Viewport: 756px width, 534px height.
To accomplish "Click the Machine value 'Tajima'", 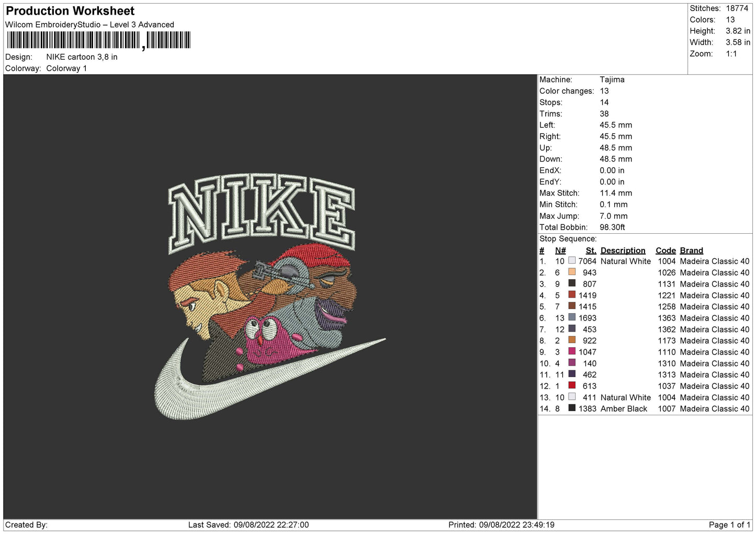I will (x=612, y=79).
